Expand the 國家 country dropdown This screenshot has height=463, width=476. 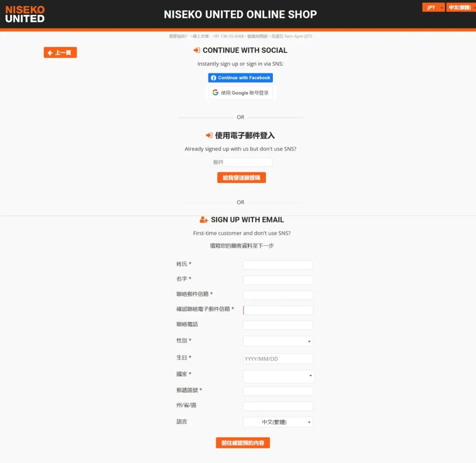click(x=278, y=376)
